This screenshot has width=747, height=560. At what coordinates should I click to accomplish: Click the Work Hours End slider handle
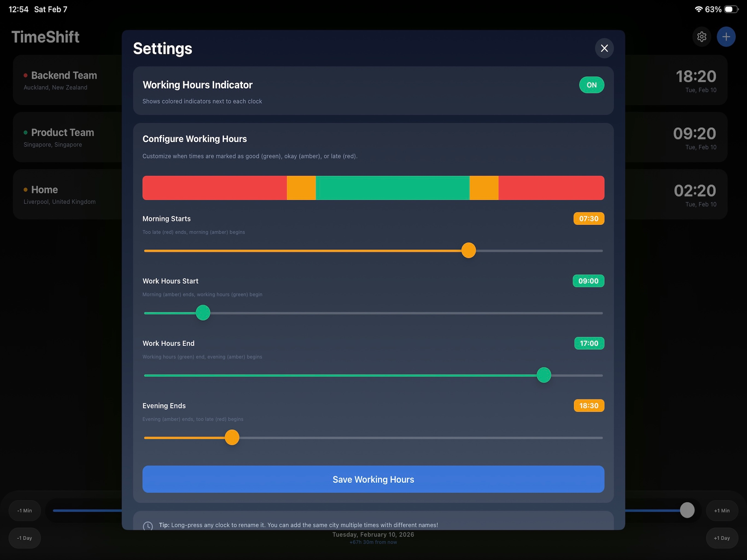click(x=544, y=375)
